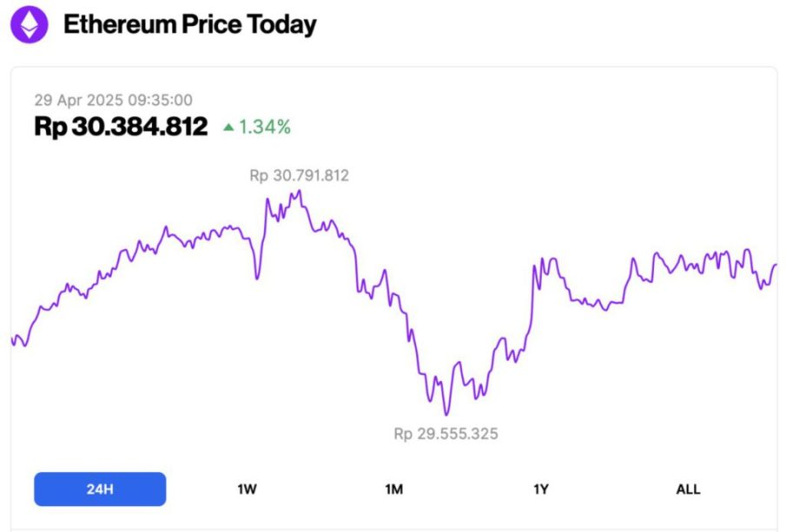
Task: Switch chart to 1M range
Action: (x=393, y=489)
